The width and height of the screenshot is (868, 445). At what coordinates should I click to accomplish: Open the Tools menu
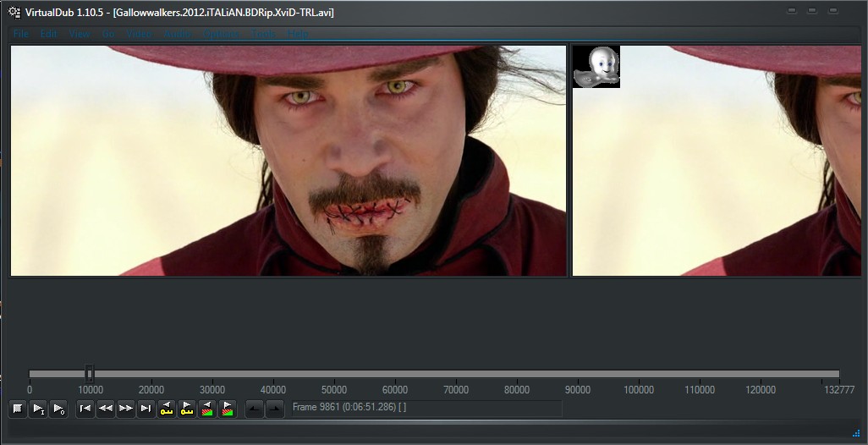pyautogui.click(x=263, y=34)
